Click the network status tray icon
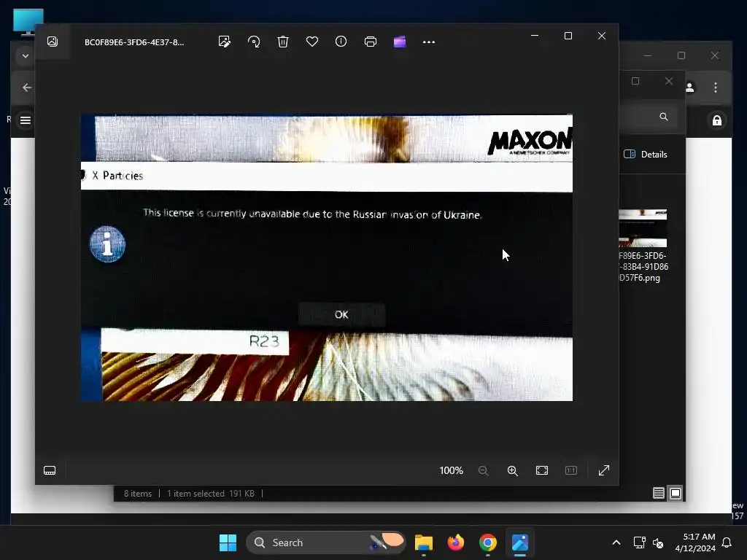The width and height of the screenshot is (747, 560). pyautogui.click(x=639, y=542)
